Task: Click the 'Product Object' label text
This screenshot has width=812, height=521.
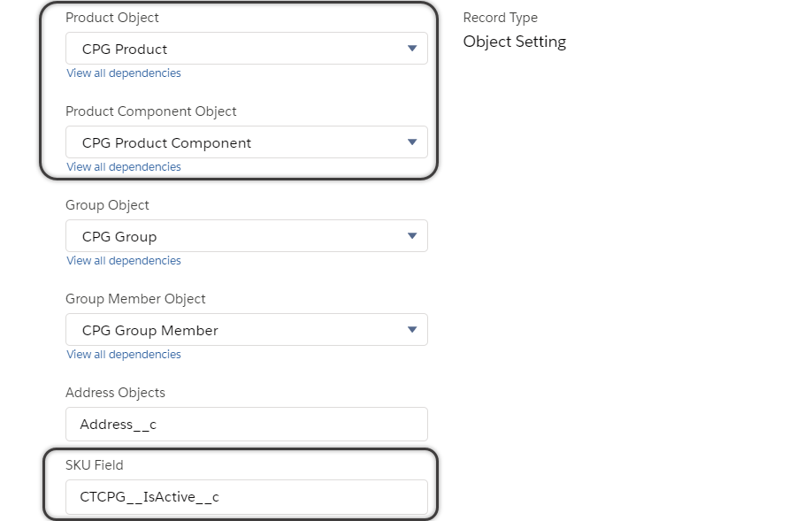Action: click(112, 18)
